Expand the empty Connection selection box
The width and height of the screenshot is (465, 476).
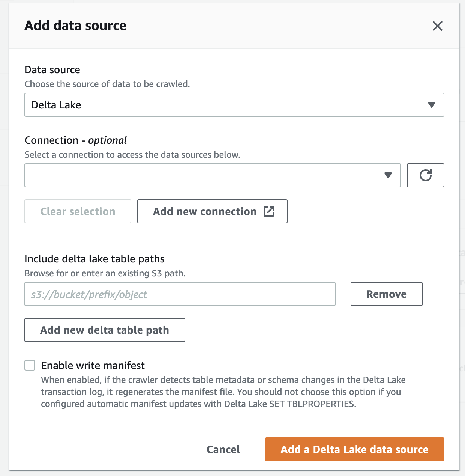[202, 175]
